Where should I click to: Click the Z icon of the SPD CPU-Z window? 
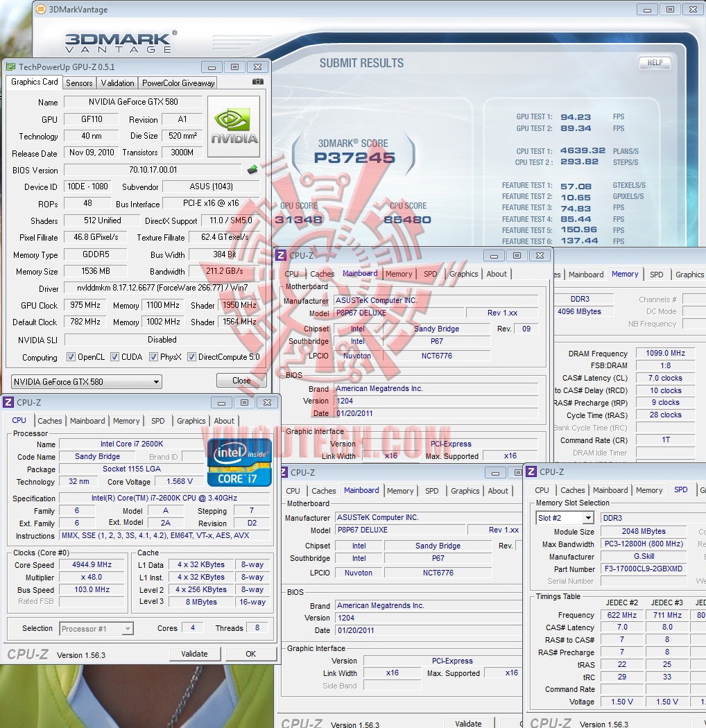coord(531,471)
